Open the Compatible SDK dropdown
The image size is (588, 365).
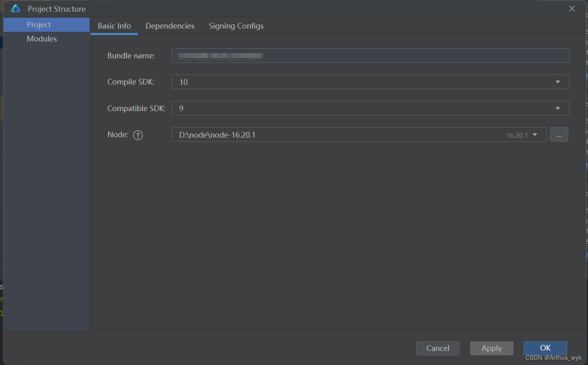pyautogui.click(x=557, y=108)
